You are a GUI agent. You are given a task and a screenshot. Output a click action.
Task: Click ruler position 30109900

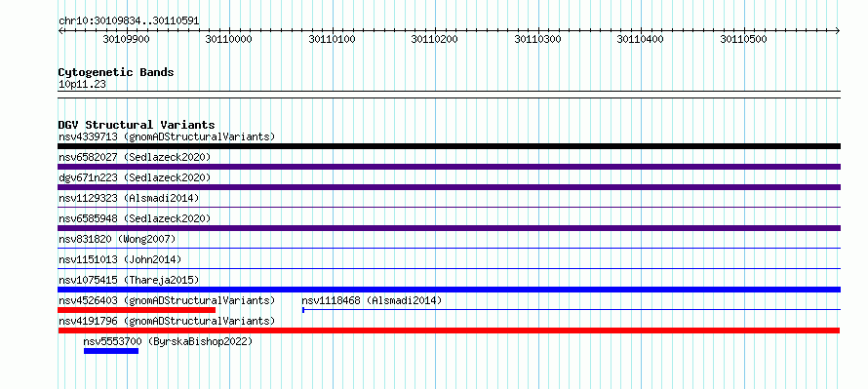(x=126, y=39)
